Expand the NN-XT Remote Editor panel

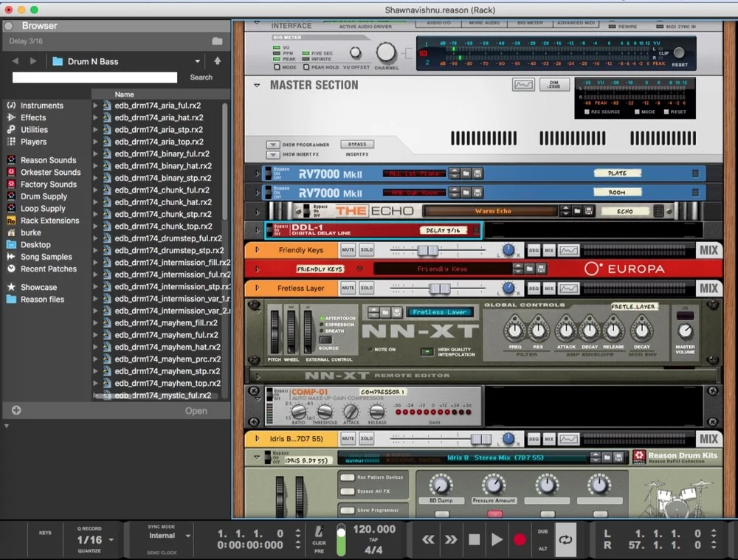pyautogui.click(x=258, y=376)
